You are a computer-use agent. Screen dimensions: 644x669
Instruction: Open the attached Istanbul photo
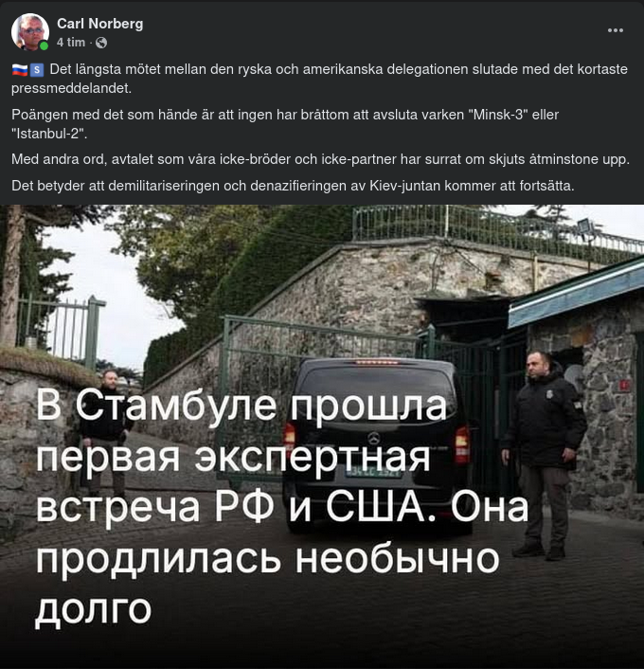[x=322, y=437]
